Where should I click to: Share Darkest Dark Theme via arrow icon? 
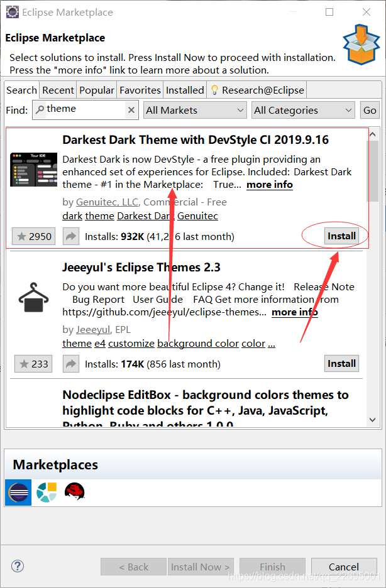[x=71, y=236]
